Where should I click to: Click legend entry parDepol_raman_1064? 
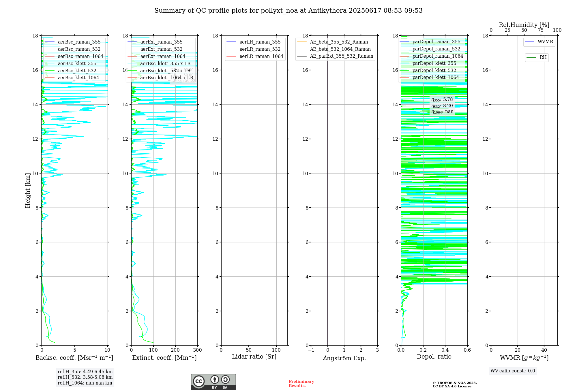432,56
